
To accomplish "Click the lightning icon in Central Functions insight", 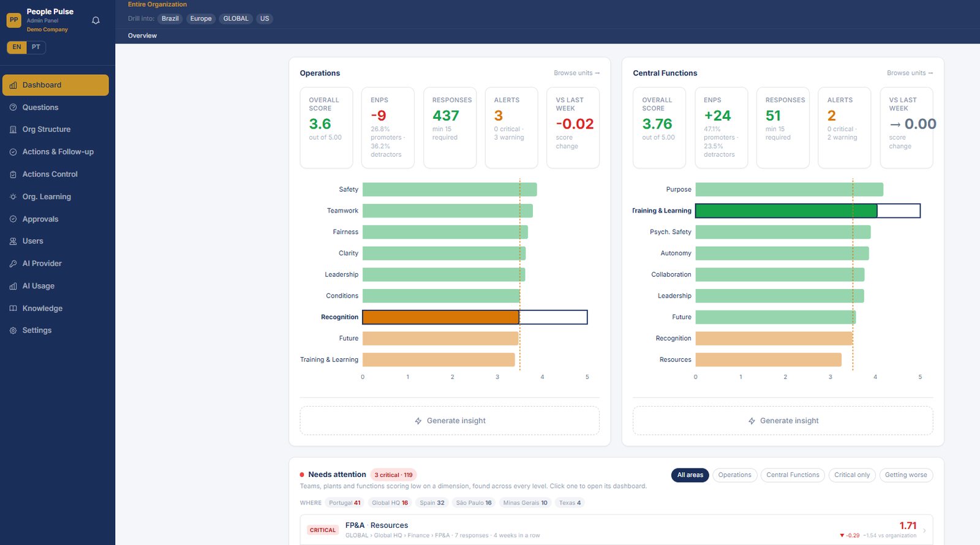I will pos(752,421).
